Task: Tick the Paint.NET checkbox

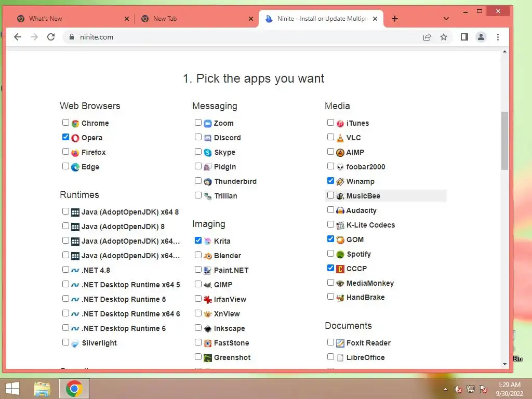Action: click(198, 270)
